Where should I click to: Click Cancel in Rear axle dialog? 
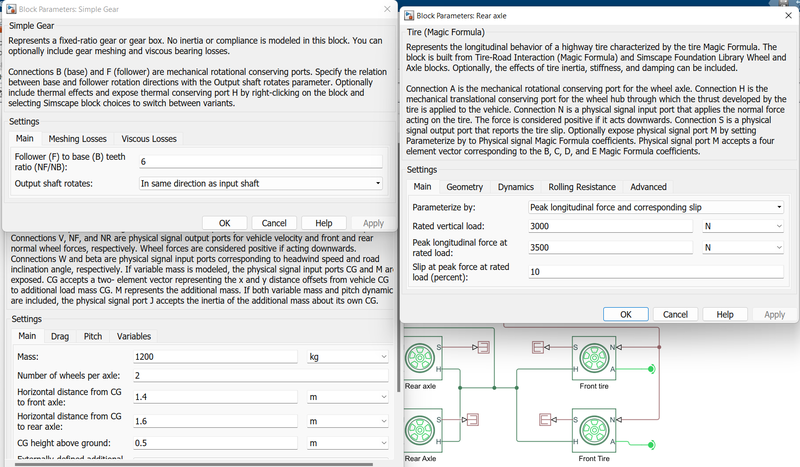pos(675,314)
